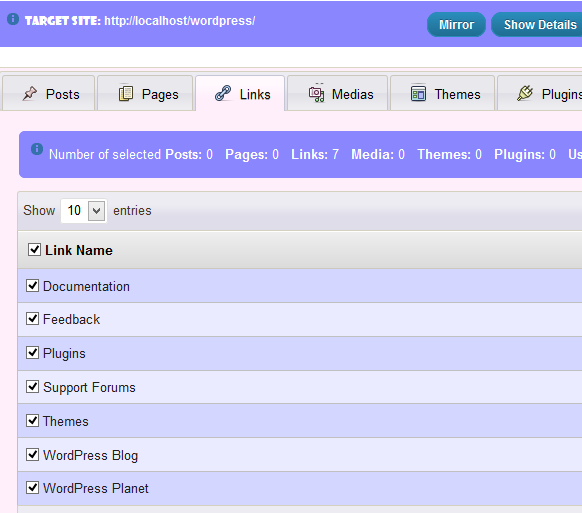582x513 pixels.
Task: Click the document icon on Pages tab
Action: click(126, 94)
